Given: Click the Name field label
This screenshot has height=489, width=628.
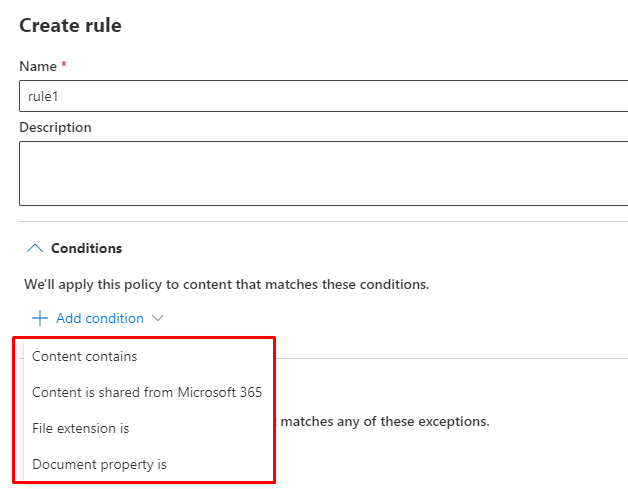Looking at the screenshot, I should click(38, 66).
